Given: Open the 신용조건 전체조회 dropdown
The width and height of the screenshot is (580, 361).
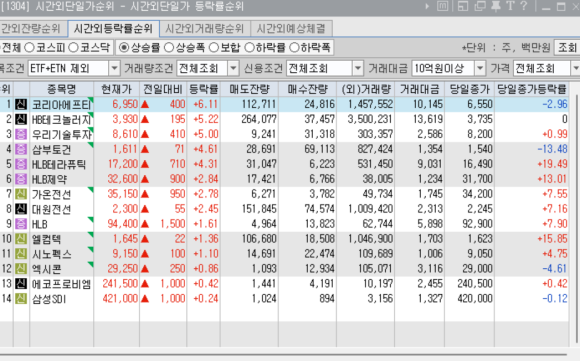Looking at the screenshot, I should pyautogui.click(x=358, y=68).
